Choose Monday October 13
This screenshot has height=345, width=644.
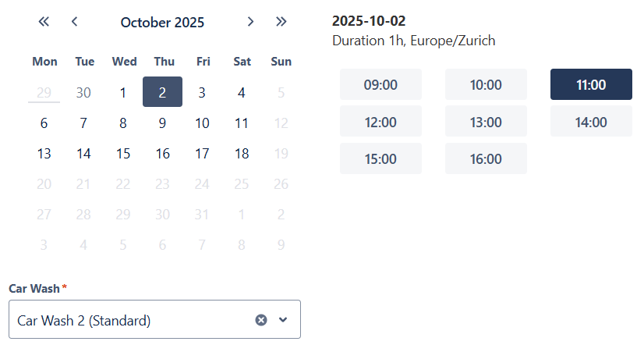pyautogui.click(x=44, y=153)
